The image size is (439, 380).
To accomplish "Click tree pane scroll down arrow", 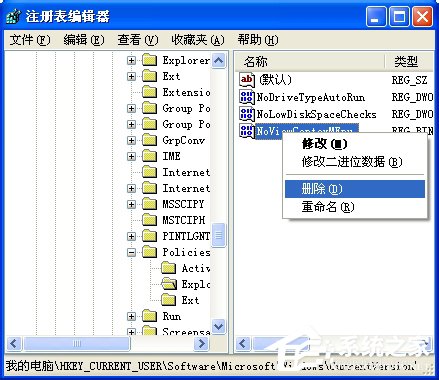I will point(219,327).
